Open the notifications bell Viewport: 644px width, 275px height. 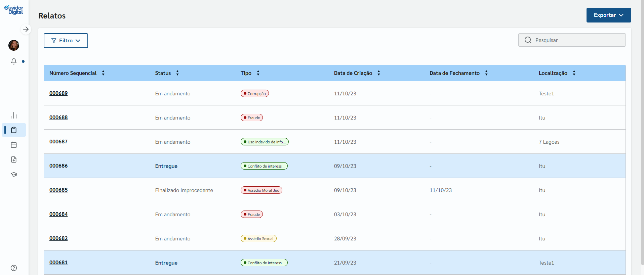pos(14,61)
